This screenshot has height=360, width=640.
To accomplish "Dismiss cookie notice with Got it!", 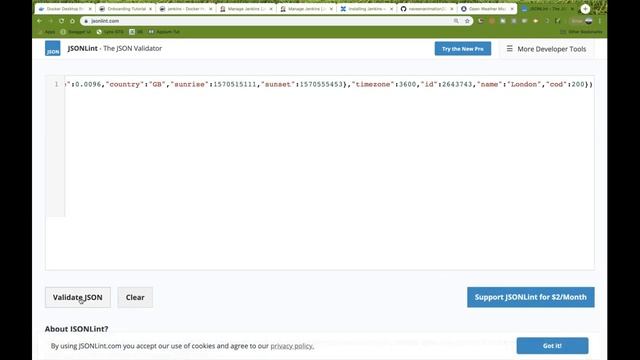I will (552, 346).
